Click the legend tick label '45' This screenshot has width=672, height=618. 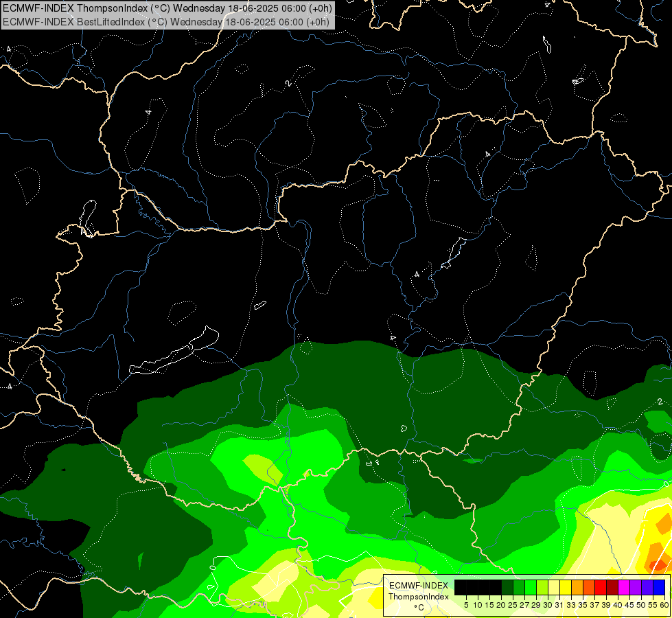pos(630,605)
